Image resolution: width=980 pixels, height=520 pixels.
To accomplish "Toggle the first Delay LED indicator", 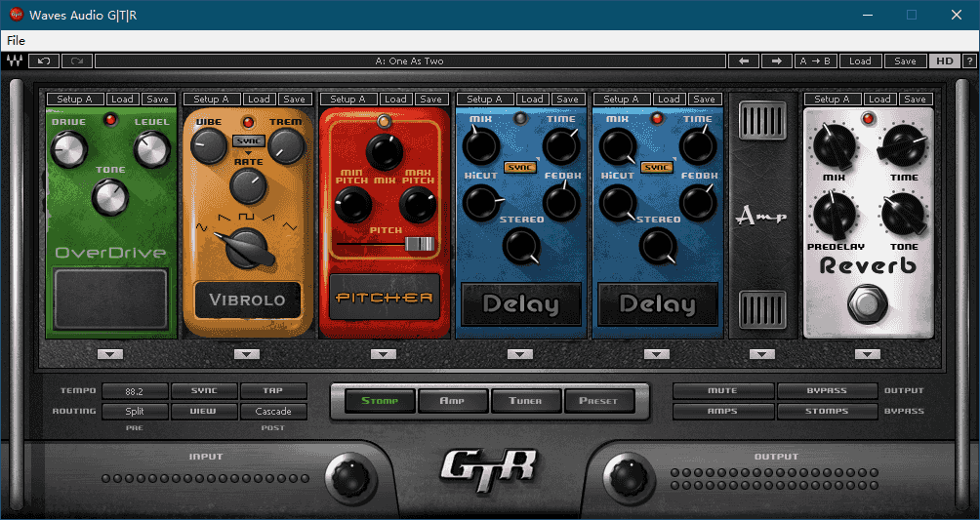I will (x=520, y=118).
